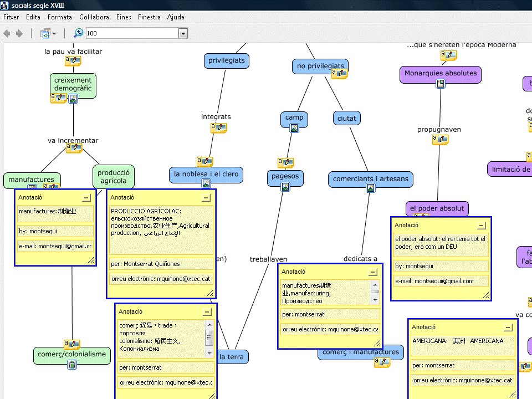Collapse the 'el poder absolut' annotation note

click(482, 225)
